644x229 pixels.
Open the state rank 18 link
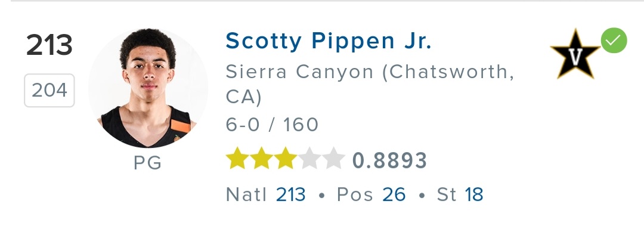coord(474,194)
